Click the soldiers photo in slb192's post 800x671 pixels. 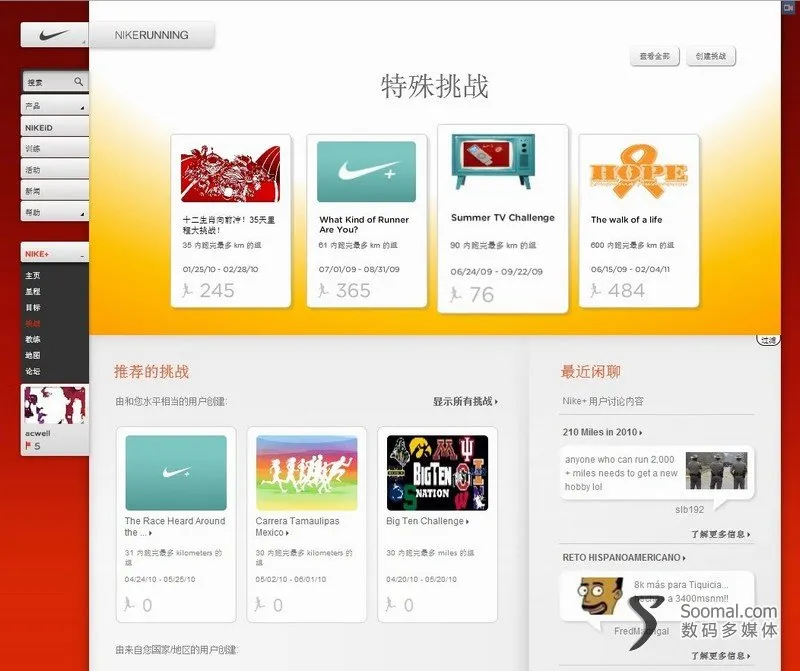tap(716, 470)
